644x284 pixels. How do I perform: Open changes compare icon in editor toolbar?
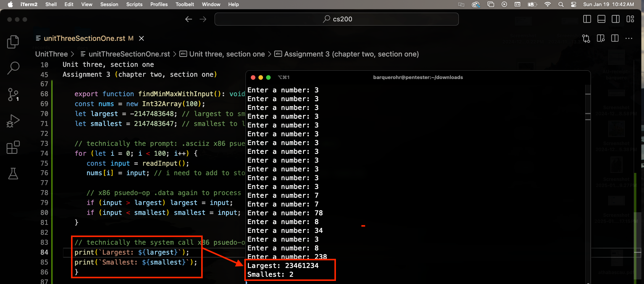point(586,39)
